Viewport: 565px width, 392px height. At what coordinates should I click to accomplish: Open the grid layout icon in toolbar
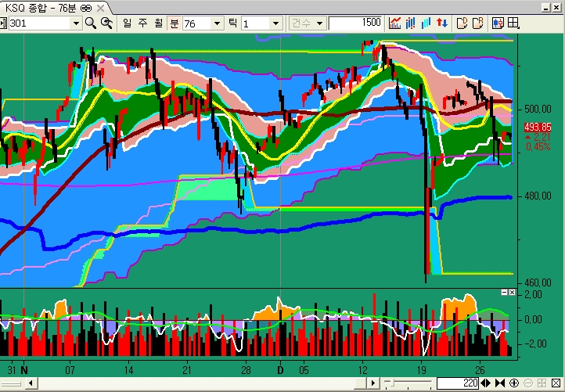pos(514,23)
